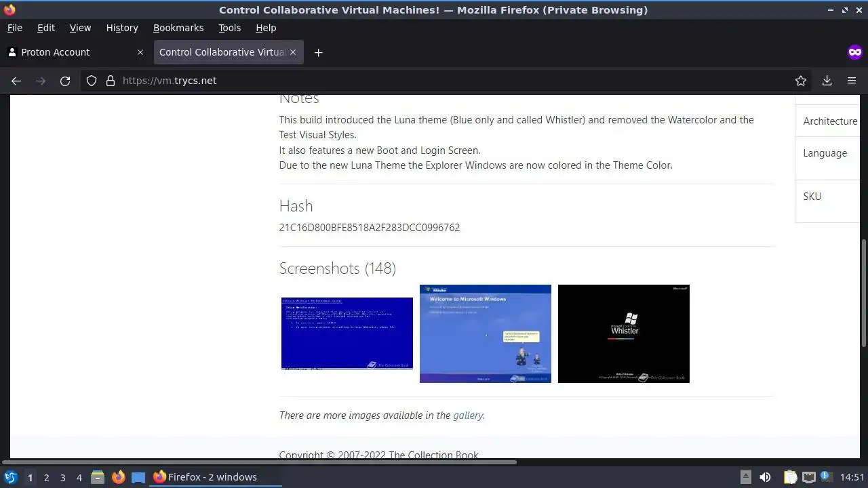Click the 14:51 taskbar clock
This screenshot has height=488, width=868.
click(852, 477)
